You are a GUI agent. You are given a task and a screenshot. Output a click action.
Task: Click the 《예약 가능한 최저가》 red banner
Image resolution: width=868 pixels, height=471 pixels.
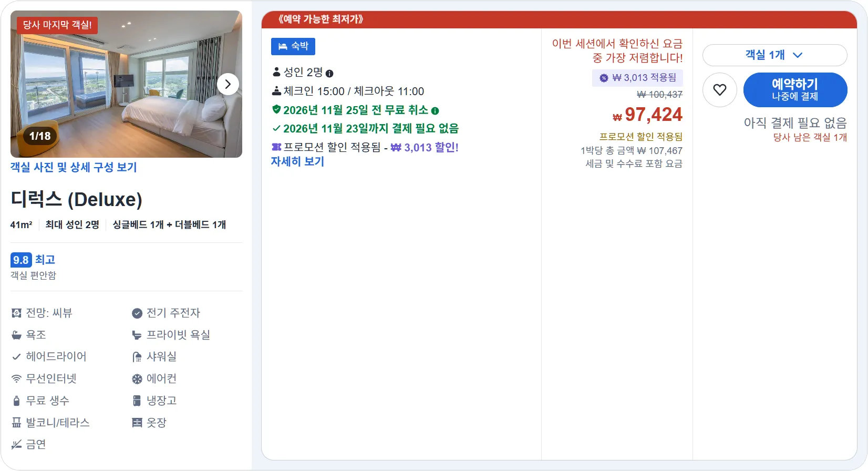(559, 19)
